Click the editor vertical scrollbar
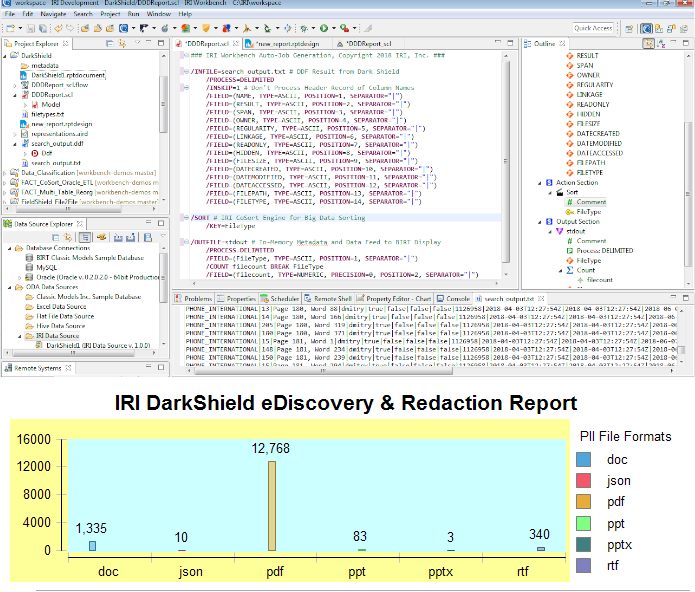695x592 pixels. (x=506, y=164)
